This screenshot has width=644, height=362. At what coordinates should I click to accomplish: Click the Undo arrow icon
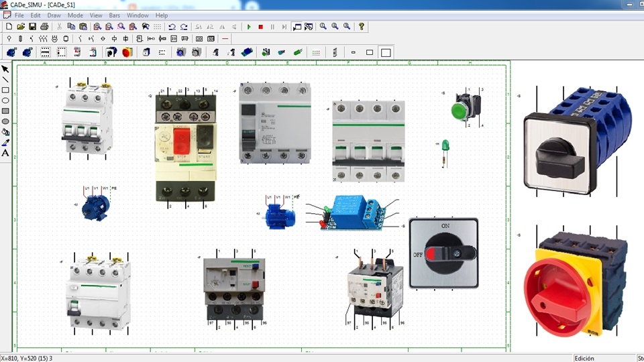[172, 27]
